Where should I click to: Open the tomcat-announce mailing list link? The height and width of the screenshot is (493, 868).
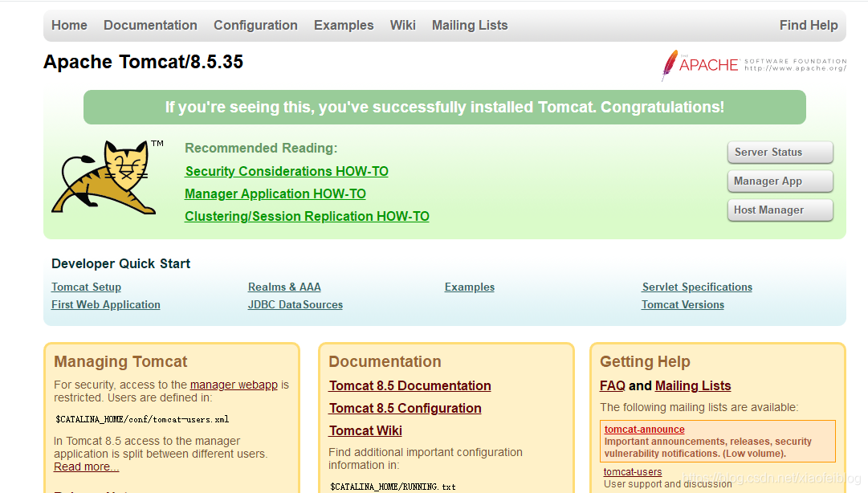tap(644, 430)
